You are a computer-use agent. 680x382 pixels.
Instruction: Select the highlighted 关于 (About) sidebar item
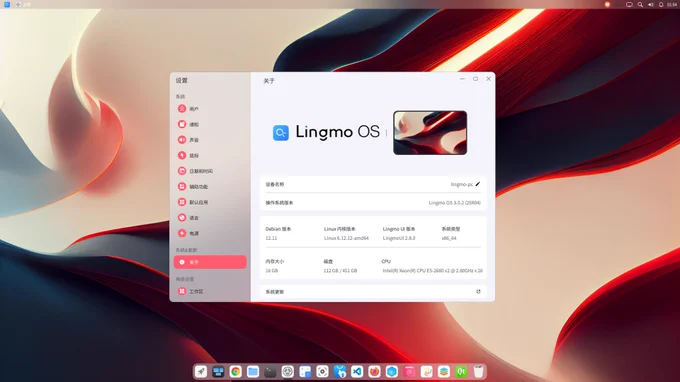tap(210, 262)
